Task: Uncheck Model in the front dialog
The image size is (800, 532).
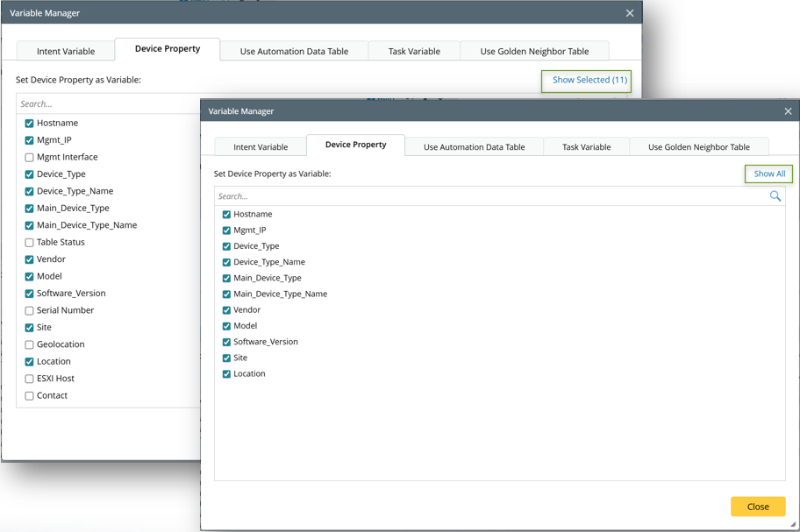Action: tap(226, 326)
